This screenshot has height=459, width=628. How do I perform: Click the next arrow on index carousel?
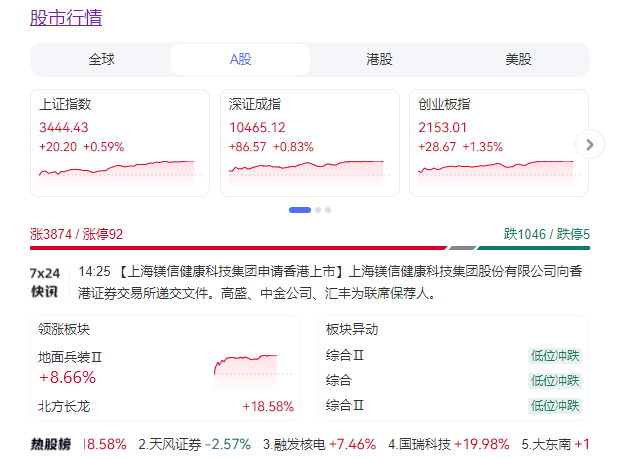tap(590, 144)
